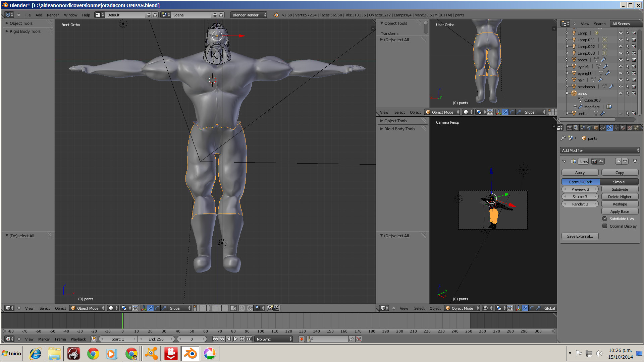Collapse the pants tree item in outliner
This screenshot has height=362, width=644.
pos(567,94)
